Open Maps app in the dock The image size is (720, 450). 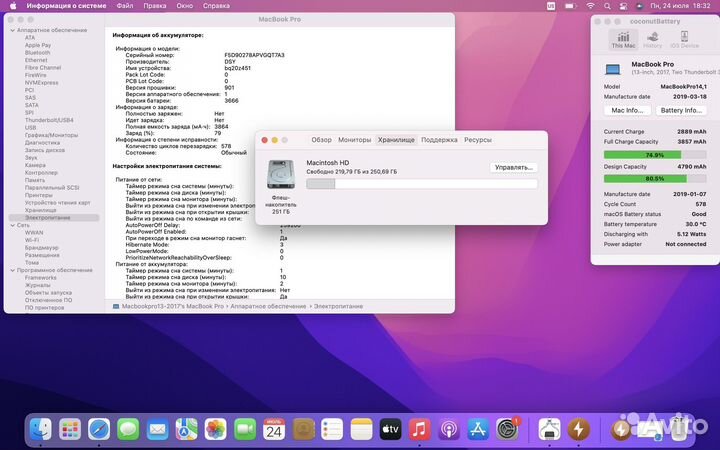coord(186,429)
